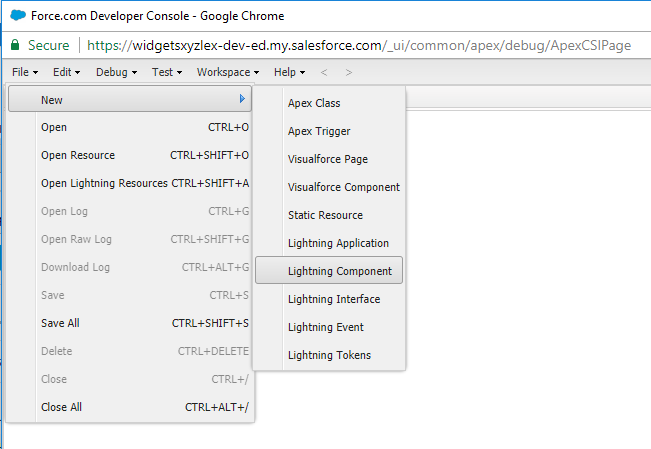651x449 pixels.
Task: Click the URL address bar
Action: coord(359,45)
